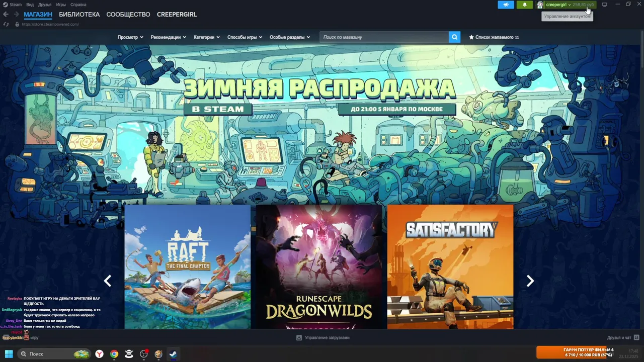The image size is (644, 362).
Task: Open the Игры menu
Action: coord(61,5)
